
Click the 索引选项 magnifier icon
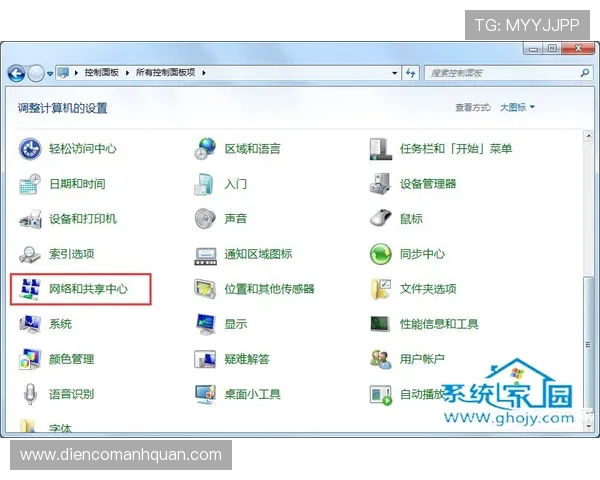coord(30,254)
